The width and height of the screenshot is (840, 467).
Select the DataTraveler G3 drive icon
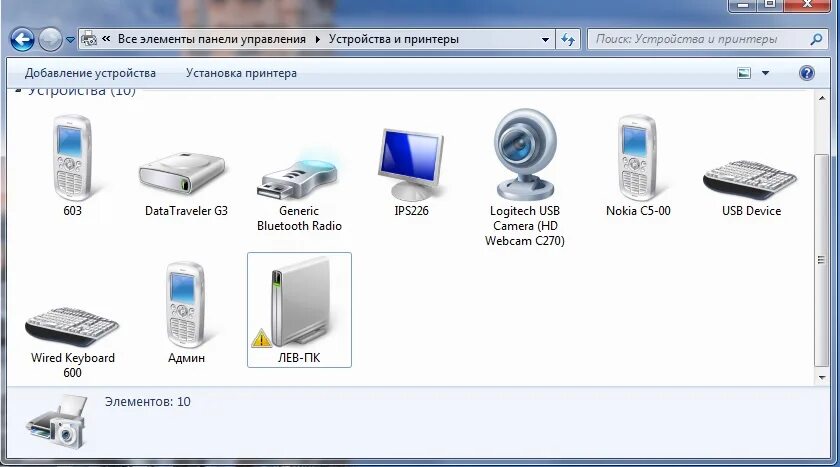click(182, 174)
